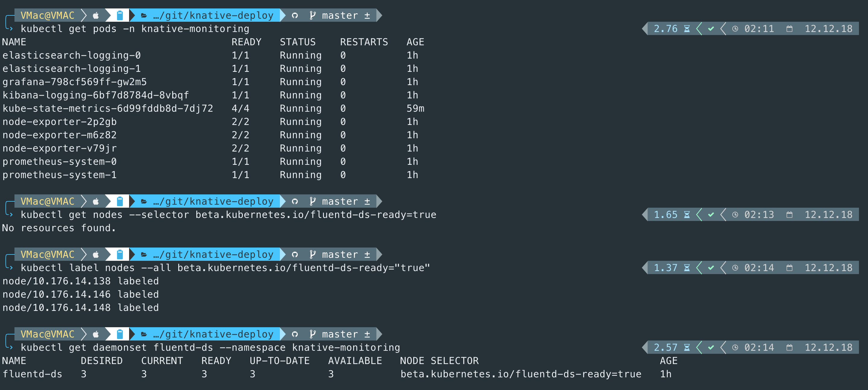Click the kubectl get pods command text
This screenshot has width=868, height=390.
135,29
